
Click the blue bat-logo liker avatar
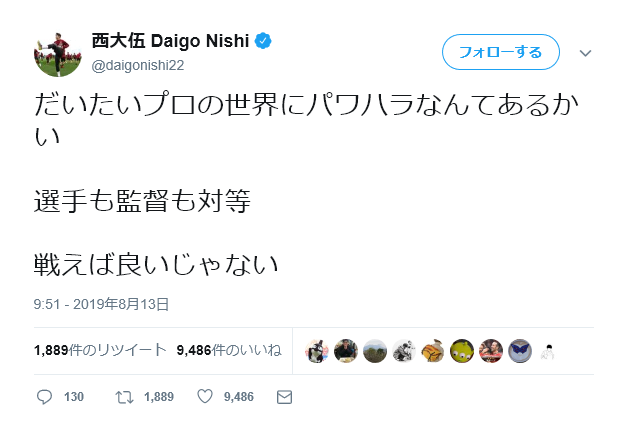pos(520,351)
